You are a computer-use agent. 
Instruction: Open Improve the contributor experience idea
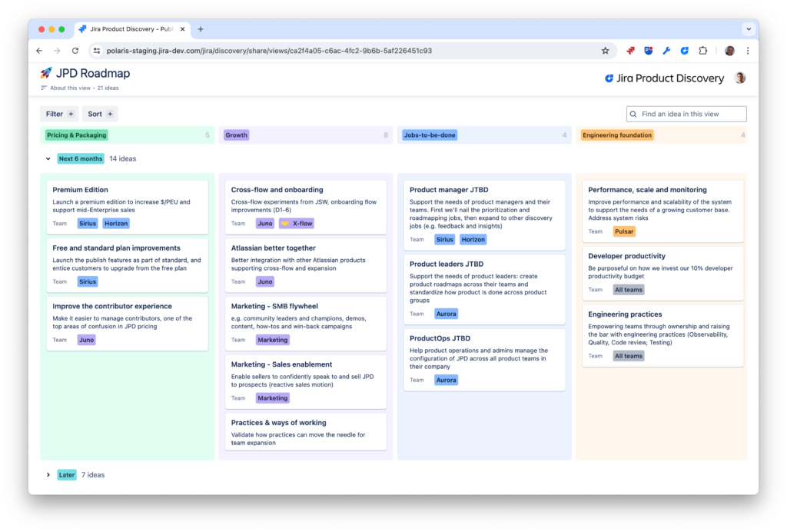point(128,324)
